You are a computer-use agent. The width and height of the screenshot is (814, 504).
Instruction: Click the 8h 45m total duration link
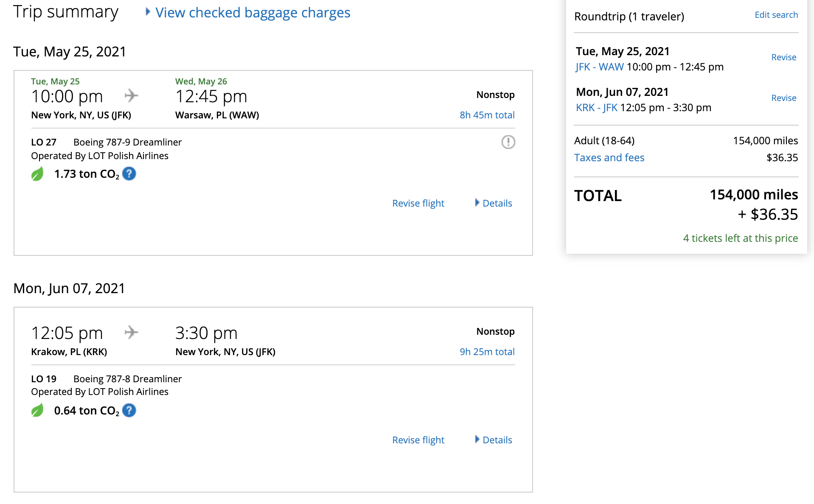click(487, 115)
